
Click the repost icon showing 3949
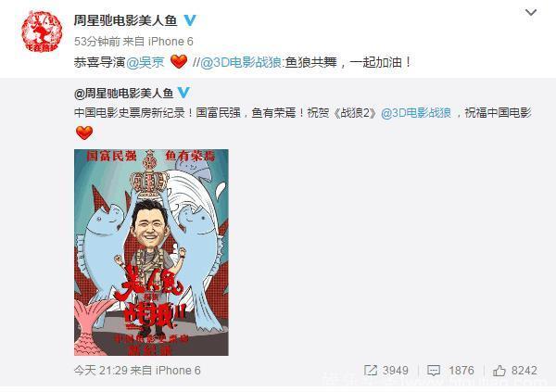pos(371,371)
